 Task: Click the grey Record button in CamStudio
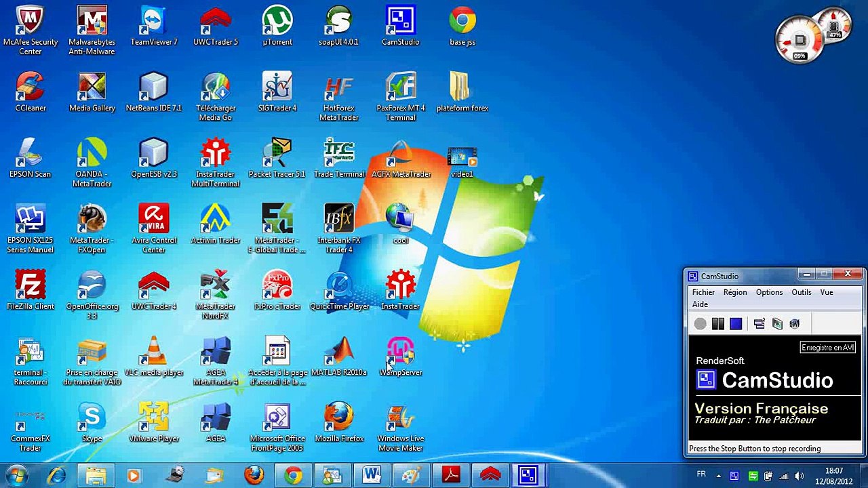click(x=701, y=324)
